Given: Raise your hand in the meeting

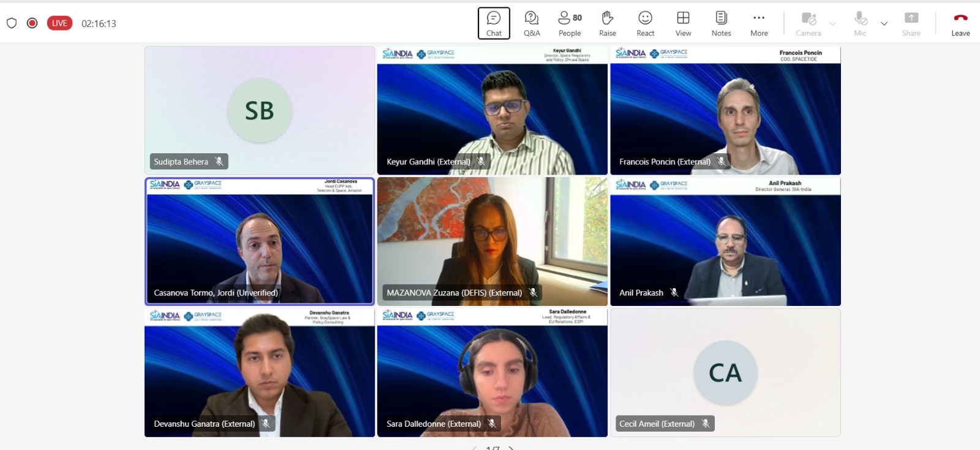Looking at the screenshot, I should 607,23.
